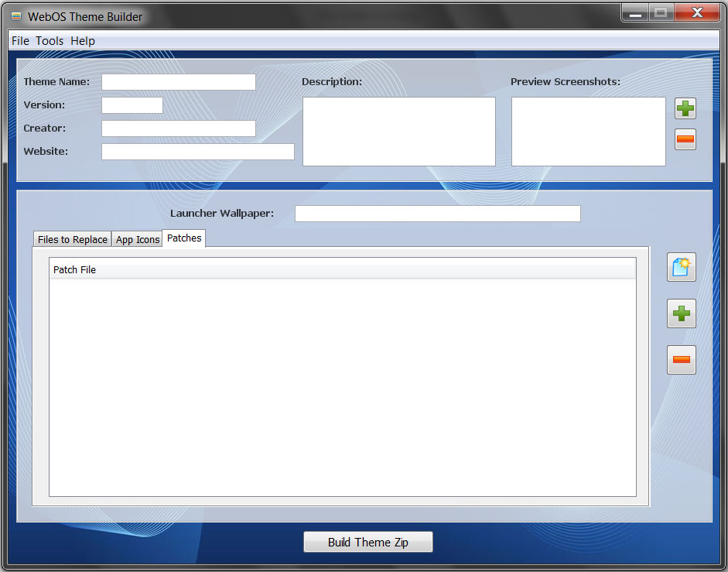Viewport: 728px width, 572px height.
Task: Minimize the Theme Builder window
Action: click(x=635, y=12)
